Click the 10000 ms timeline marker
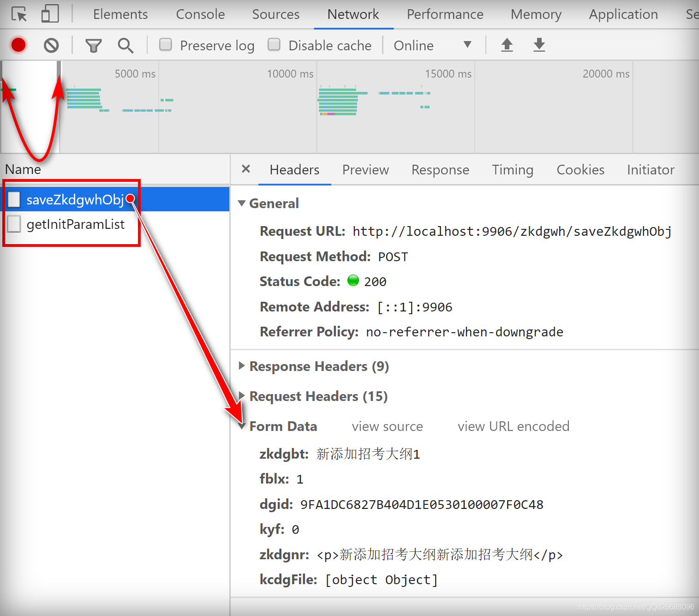Screen dimensions: 699x616 pyautogui.click(x=290, y=74)
